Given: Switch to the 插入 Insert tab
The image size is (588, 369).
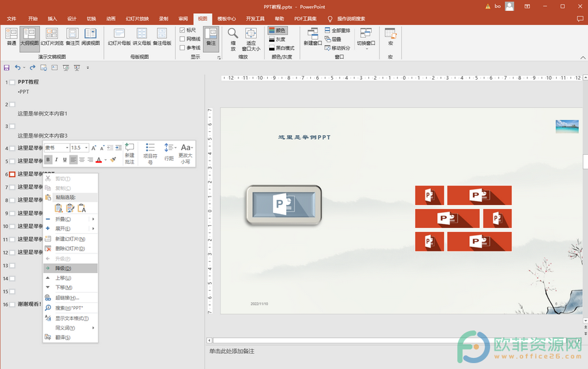Looking at the screenshot, I should click(x=52, y=19).
